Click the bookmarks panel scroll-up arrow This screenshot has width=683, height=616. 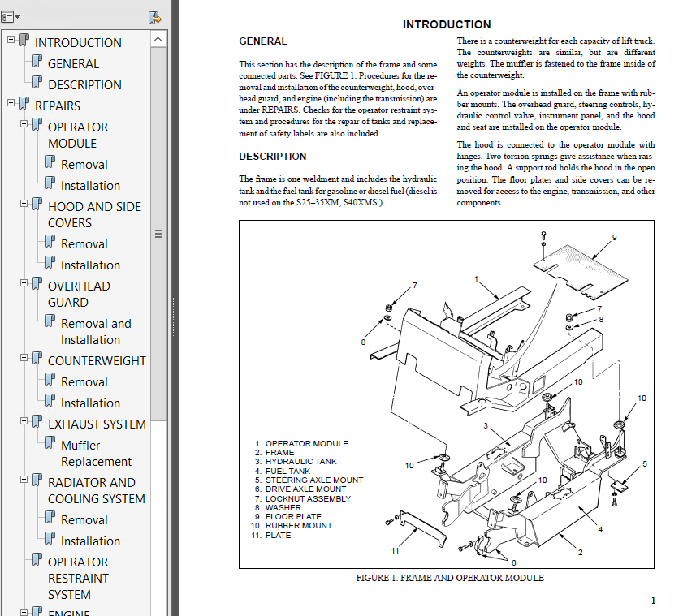coord(158,39)
